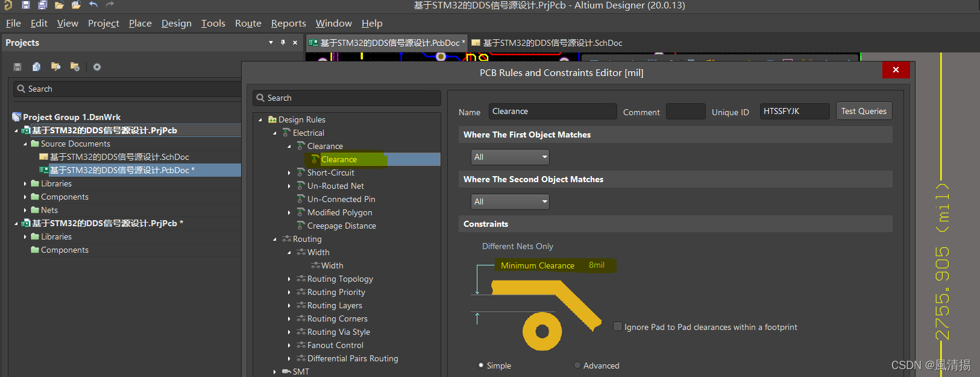Click the magnifier icon in the rules editor Search box

260,98
